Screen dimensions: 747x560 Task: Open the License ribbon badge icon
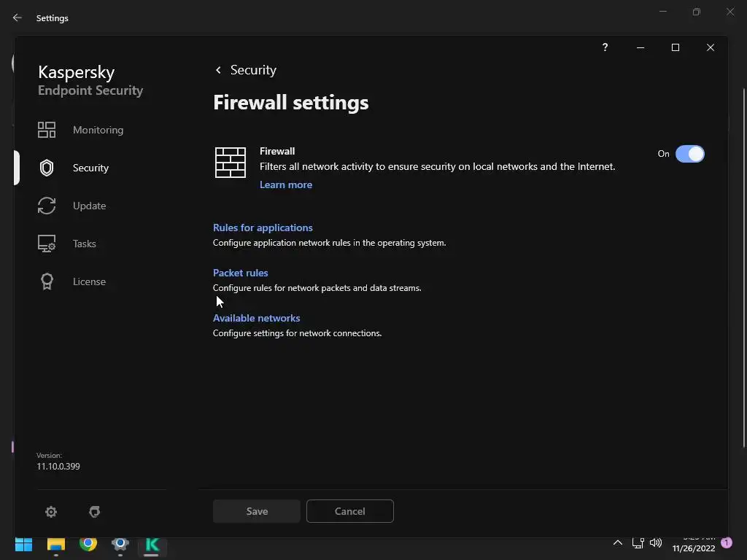click(47, 281)
